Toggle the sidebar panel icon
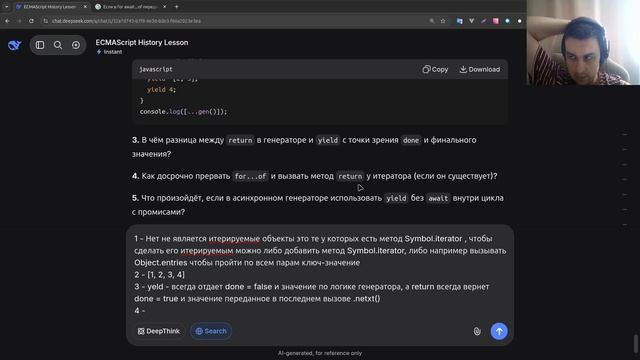The width and height of the screenshot is (640, 360). click(40, 45)
